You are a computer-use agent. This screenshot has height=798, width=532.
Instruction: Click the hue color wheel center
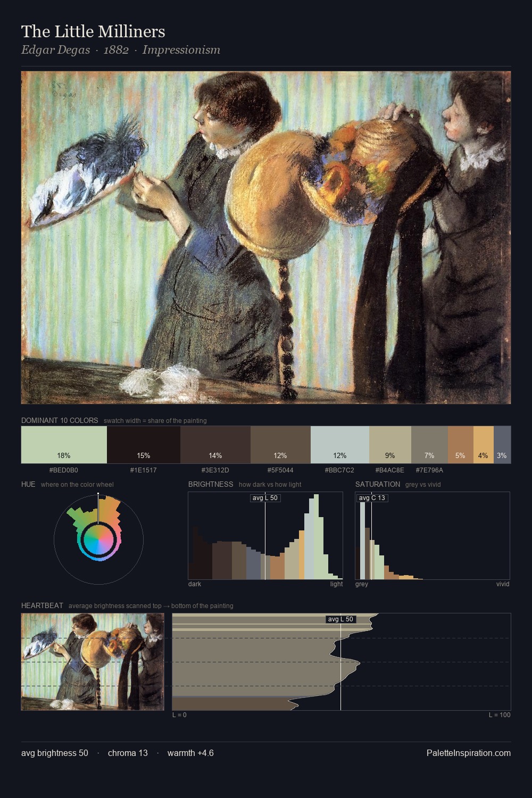(x=98, y=541)
